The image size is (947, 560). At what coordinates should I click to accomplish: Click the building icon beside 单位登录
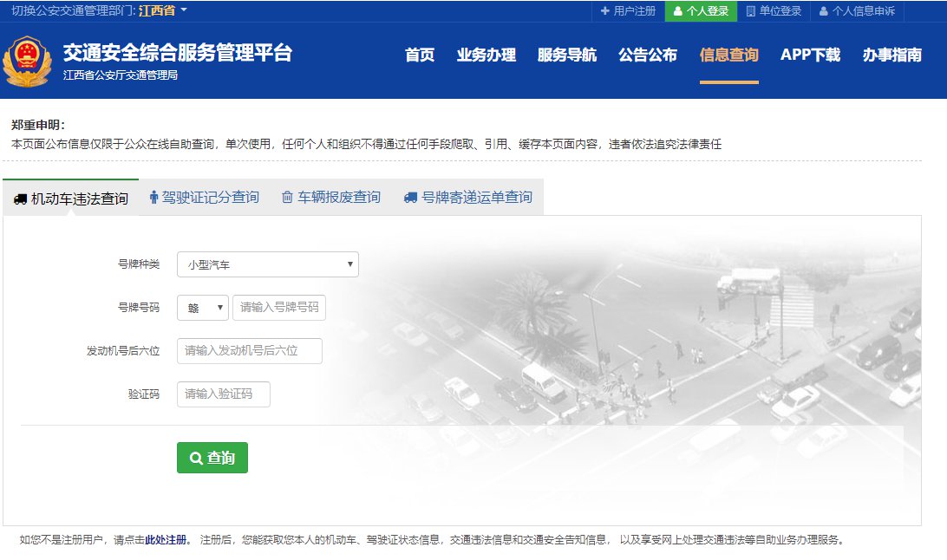751,11
